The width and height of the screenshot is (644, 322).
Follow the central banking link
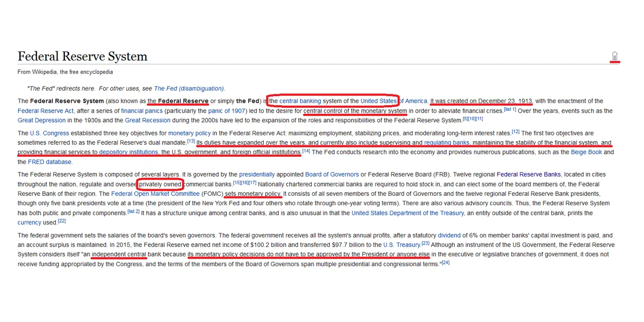coord(300,101)
